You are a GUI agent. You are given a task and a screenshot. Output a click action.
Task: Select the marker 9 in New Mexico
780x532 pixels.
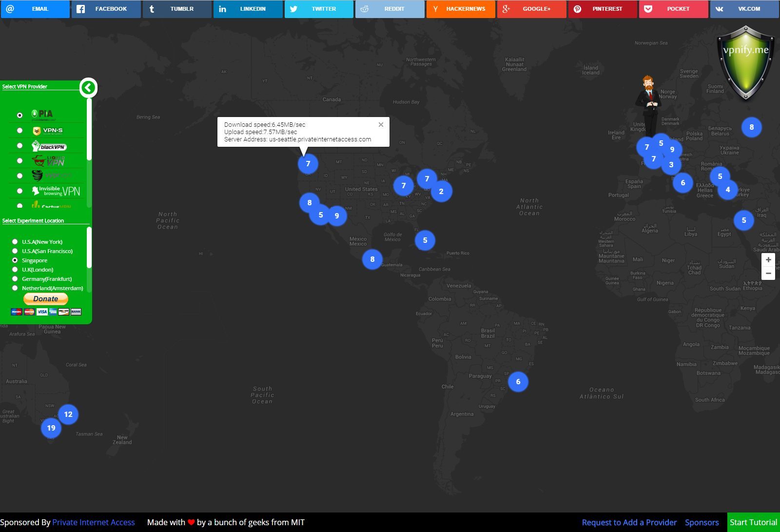[337, 215]
